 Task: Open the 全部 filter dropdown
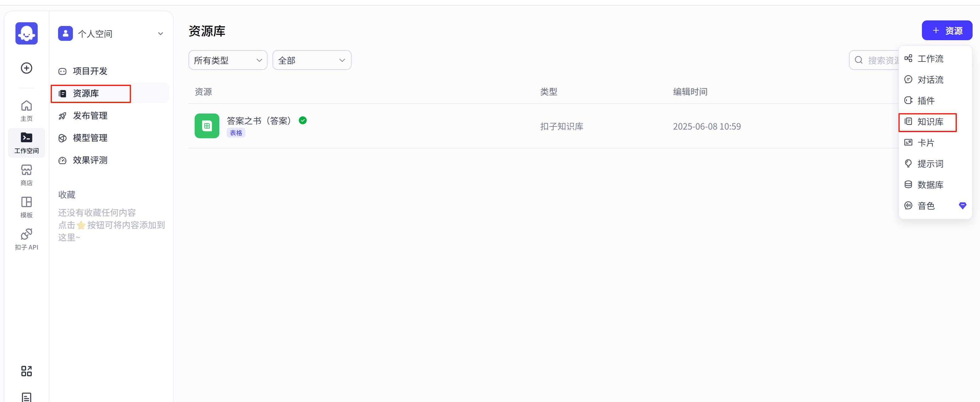coord(311,60)
